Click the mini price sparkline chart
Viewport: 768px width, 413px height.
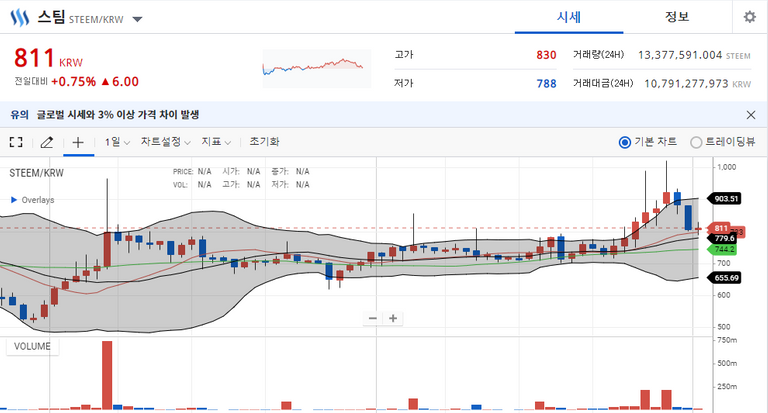click(316, 68)
